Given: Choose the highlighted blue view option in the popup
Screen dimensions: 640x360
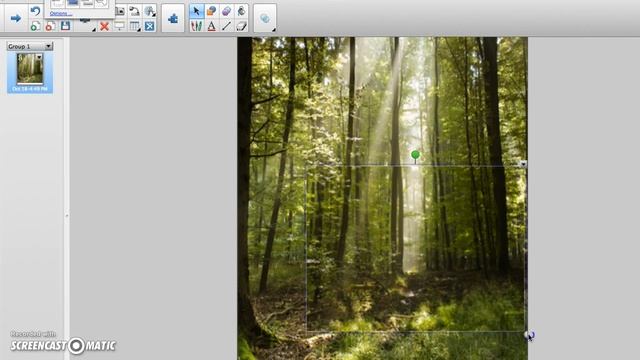Looking at the screenshot, I should 73,3.
